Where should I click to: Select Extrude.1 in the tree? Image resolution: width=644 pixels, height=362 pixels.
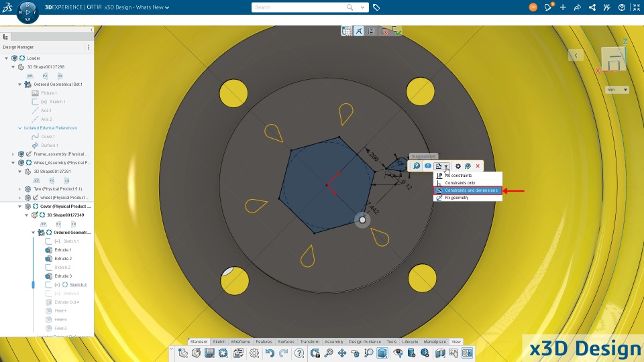(x=63, y=250)
